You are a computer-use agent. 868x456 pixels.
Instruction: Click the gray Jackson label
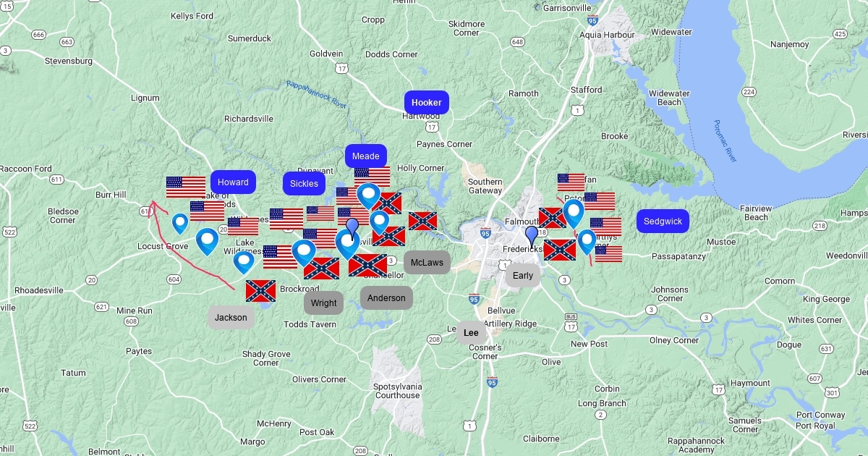[231, 317]
